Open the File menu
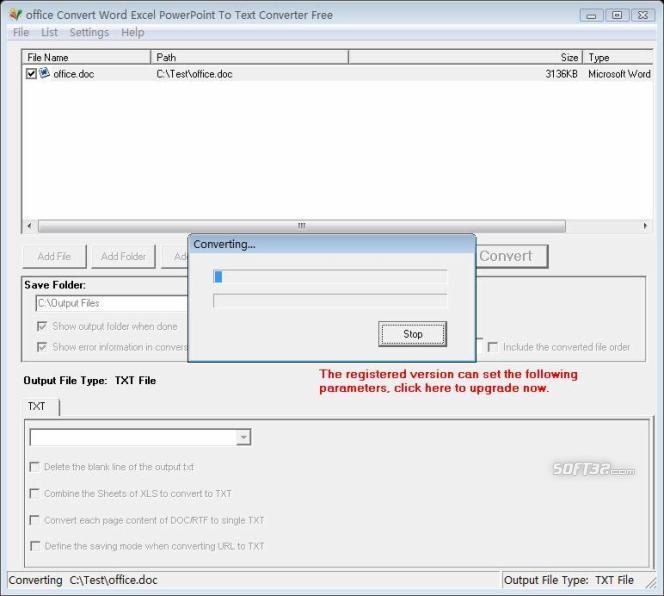Image resolution: width=664 pixels, height=596 pixels. 21,33
